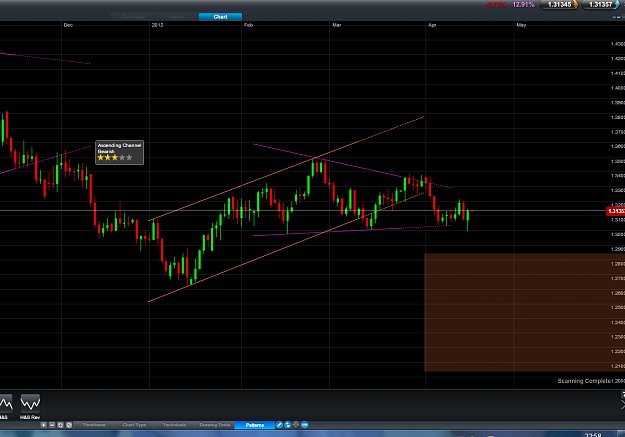Open the Chart Type tab
This screenshot has width=625, height=437.
click(x=134, y=425)
